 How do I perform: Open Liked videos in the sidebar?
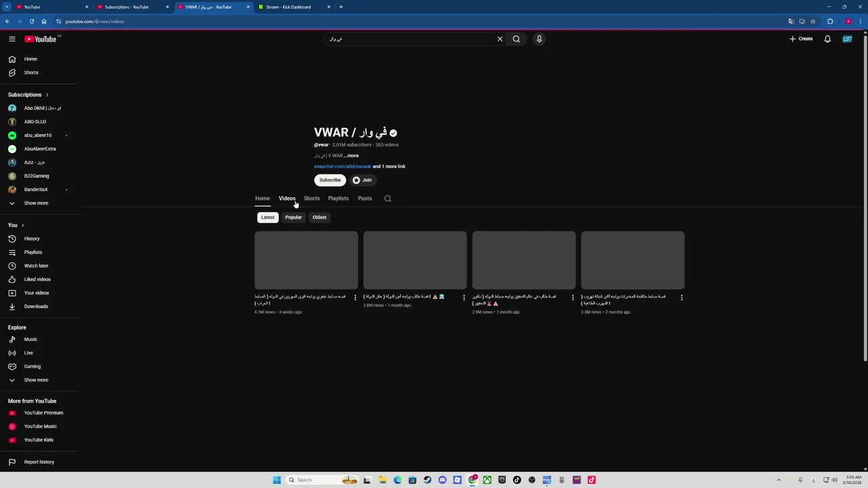pos(39,279)
